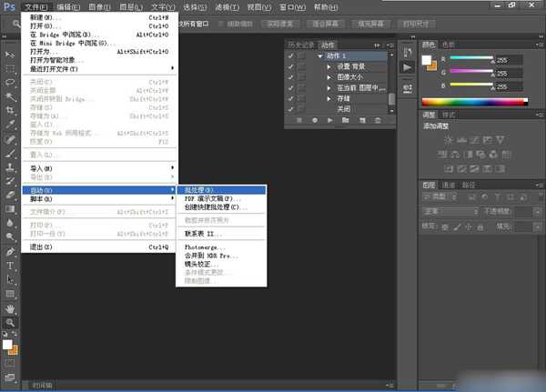Expand the 设置 背景 action step
This screenshot has height=392, width=546.
point(329,66)
